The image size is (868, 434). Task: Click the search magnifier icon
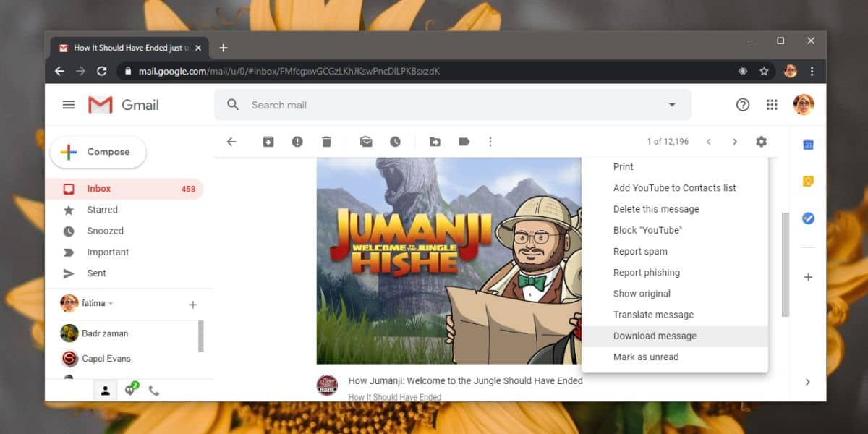(x=233, y=105)
